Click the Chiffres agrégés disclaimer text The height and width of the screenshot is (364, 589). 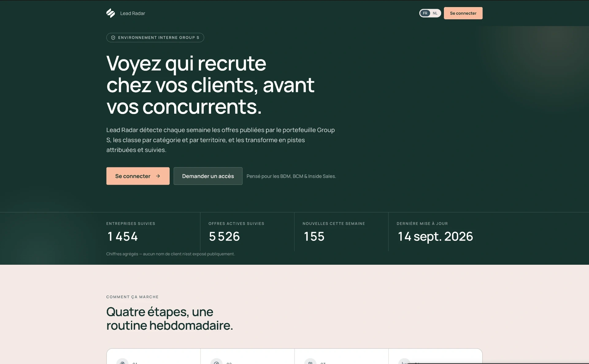coord(171,254)
